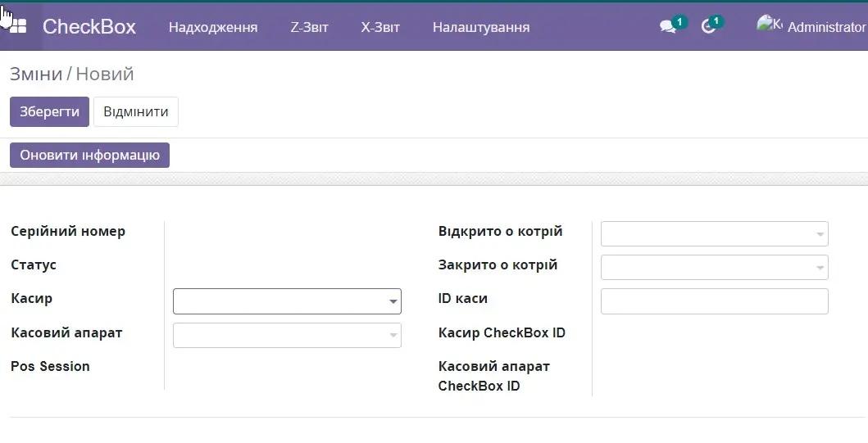
Task: Open the Z-Звіт menu
Action: (x=309, y=27)
